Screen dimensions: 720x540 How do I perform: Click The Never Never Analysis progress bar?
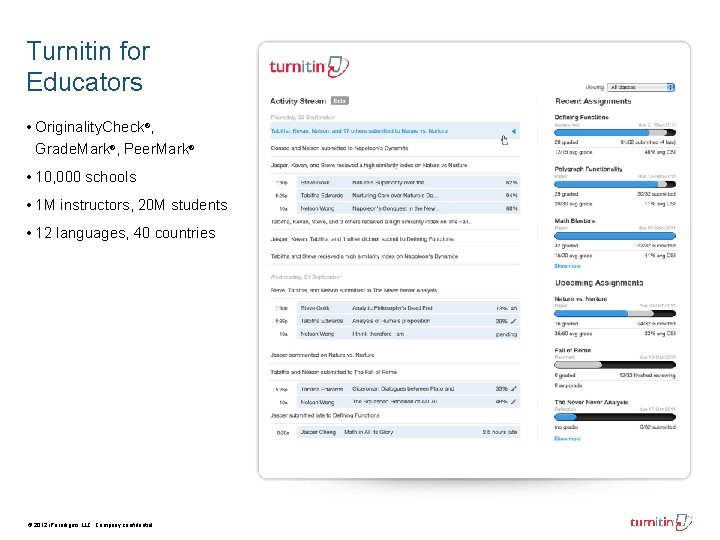615,417
